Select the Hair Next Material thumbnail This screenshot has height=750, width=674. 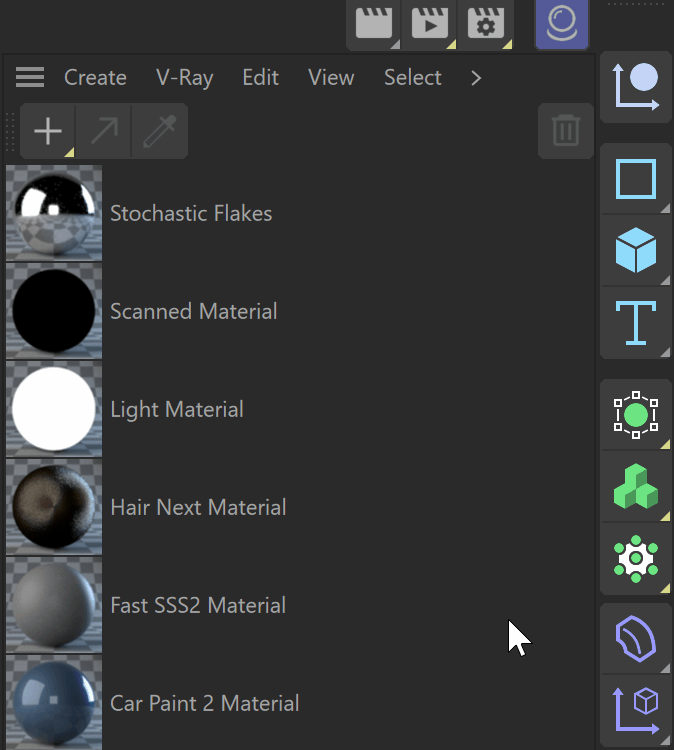point(54,507)
